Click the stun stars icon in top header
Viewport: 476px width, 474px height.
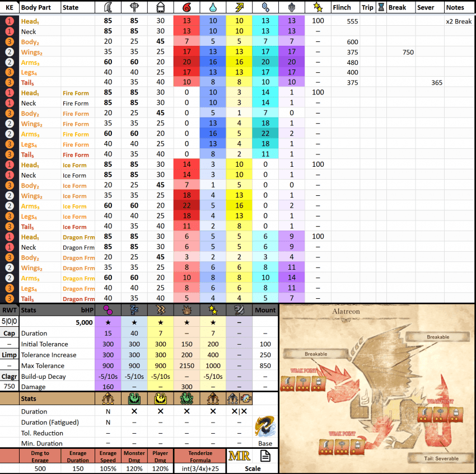click(318, 7)
